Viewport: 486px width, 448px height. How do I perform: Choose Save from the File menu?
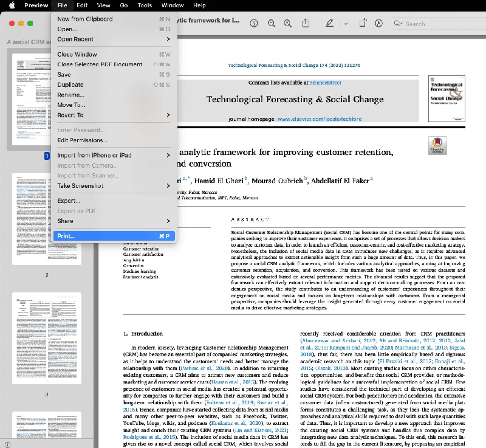(114, 75)
